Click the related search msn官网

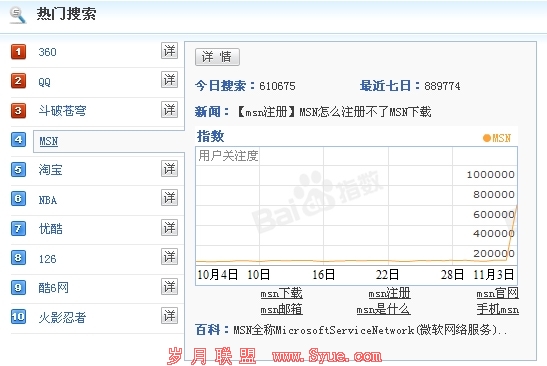coord(497,293)
